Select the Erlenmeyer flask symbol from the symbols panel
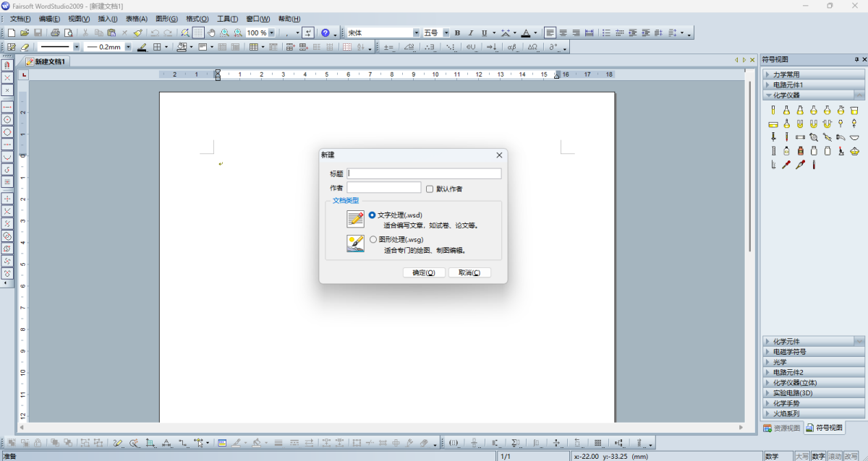The width and height of the screenshot is (868, 461). [x=786, y=111]
